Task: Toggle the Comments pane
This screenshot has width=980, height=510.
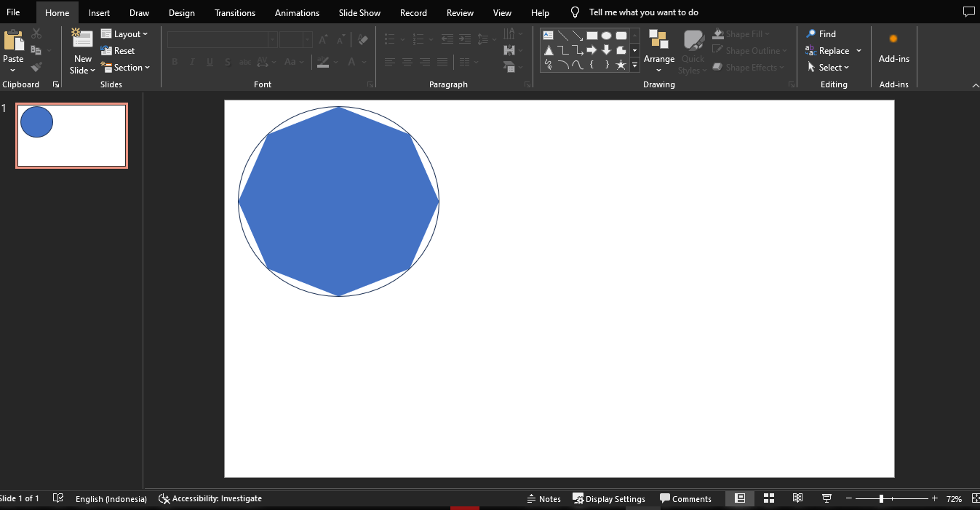Action: (x=685, y=498)
